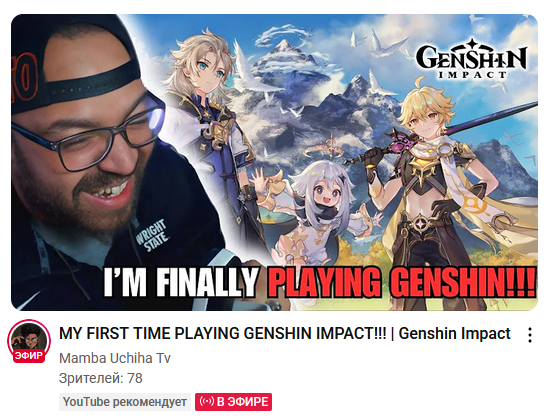550x420 pixels.
Task: Click the YouTube рекомендует badge
Action: click(125, 402)
